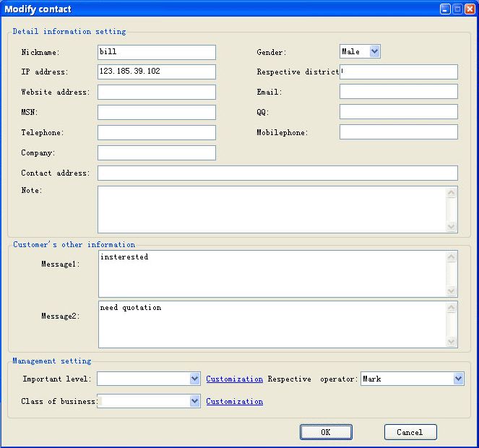Focus the Website address field
This screenshot has width=479, height=448.
coord(157,92)
